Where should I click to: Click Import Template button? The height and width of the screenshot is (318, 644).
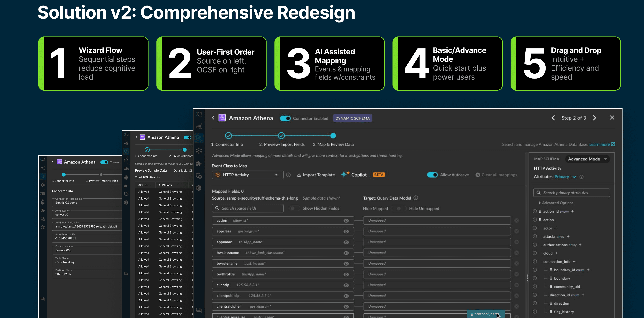click(316, 175)
